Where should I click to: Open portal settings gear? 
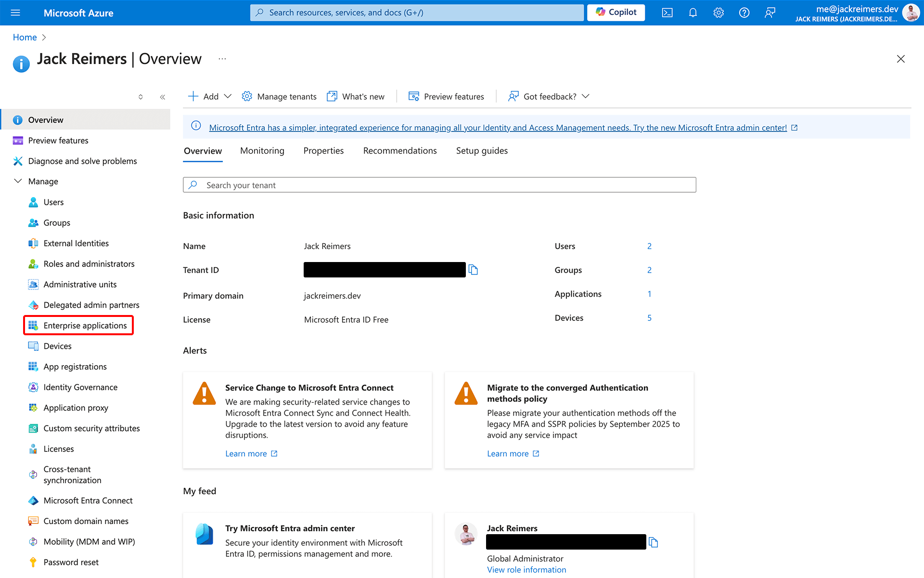point(719,13)
